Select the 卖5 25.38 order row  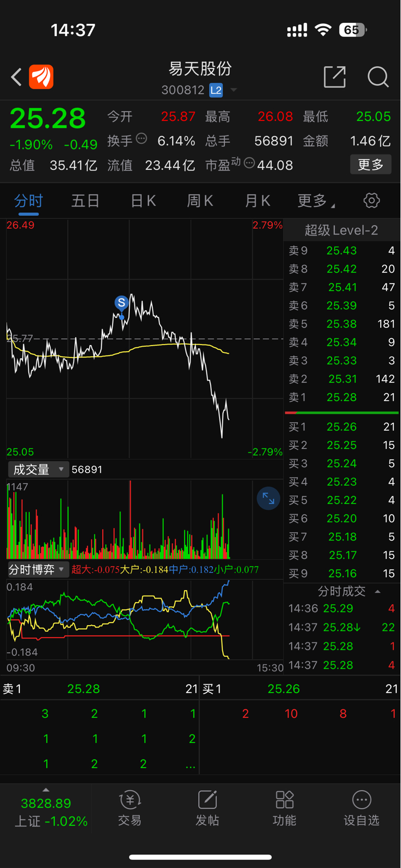coord(342,324)
